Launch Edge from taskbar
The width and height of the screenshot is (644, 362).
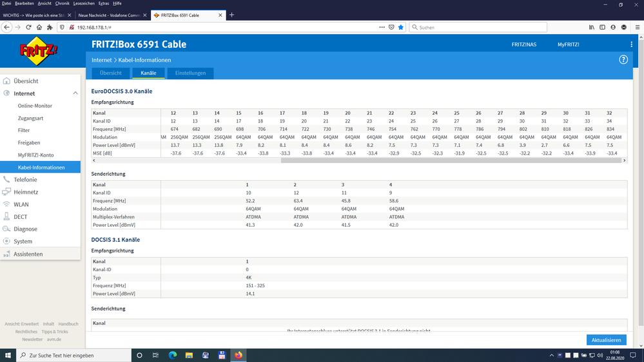tap(173, 356)
